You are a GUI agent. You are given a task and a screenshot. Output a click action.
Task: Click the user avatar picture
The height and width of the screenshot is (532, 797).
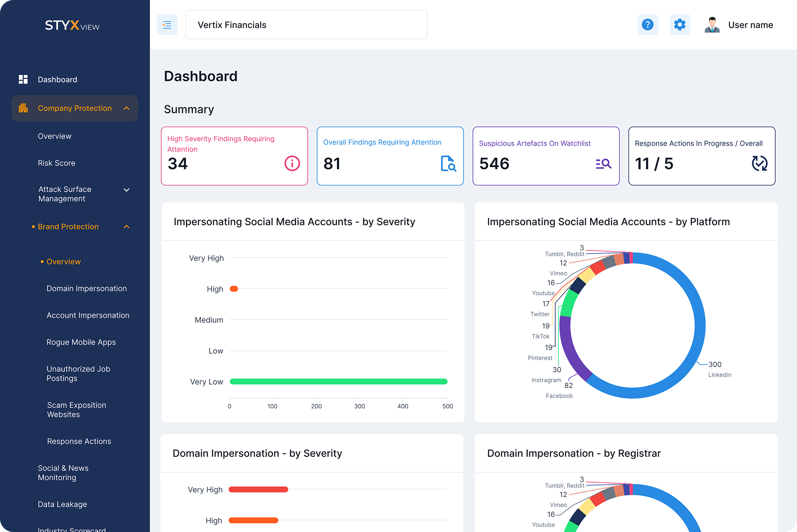point(712,25)
